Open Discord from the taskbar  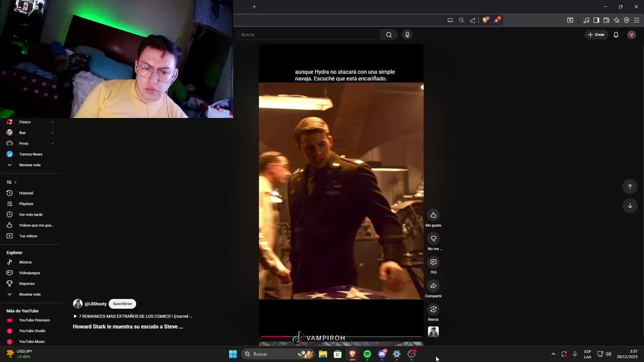coord(382,354)
